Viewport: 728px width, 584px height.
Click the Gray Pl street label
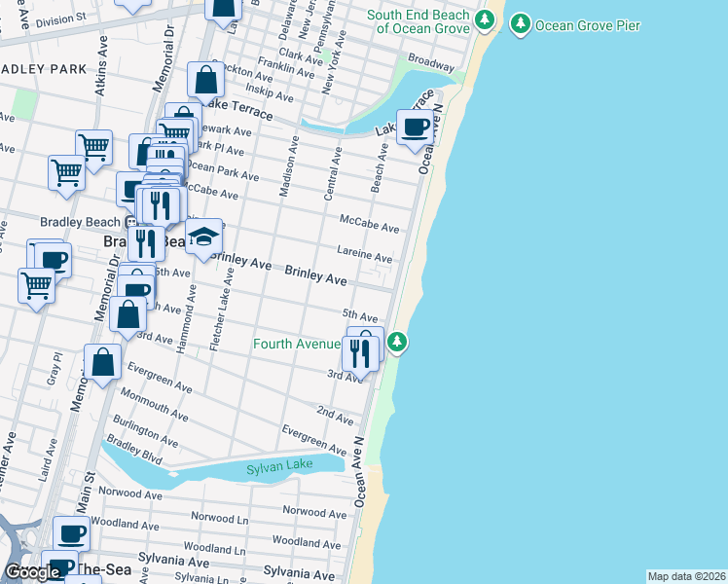point(54,369)
